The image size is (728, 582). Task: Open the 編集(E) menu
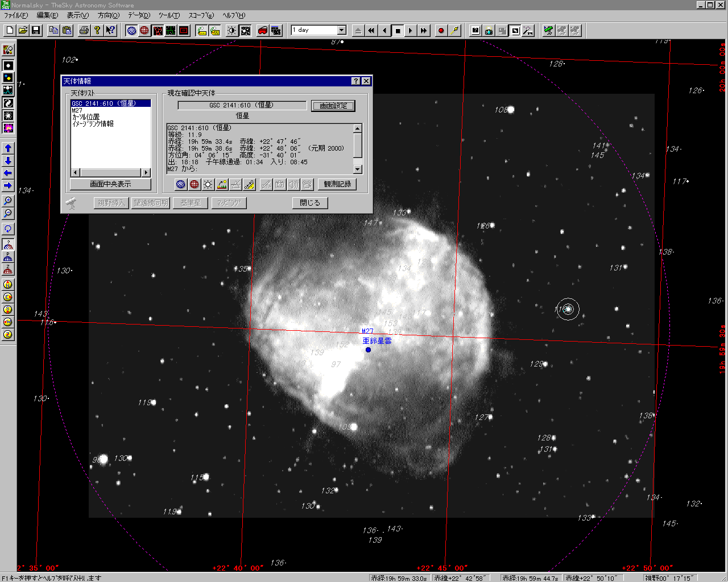point(47,15)
